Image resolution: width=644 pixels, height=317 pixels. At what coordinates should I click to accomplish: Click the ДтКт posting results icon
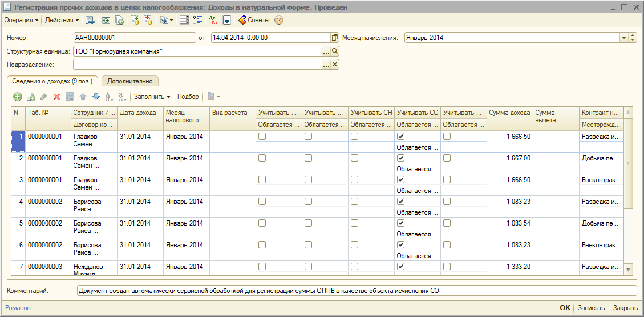(x=213, y=20)
